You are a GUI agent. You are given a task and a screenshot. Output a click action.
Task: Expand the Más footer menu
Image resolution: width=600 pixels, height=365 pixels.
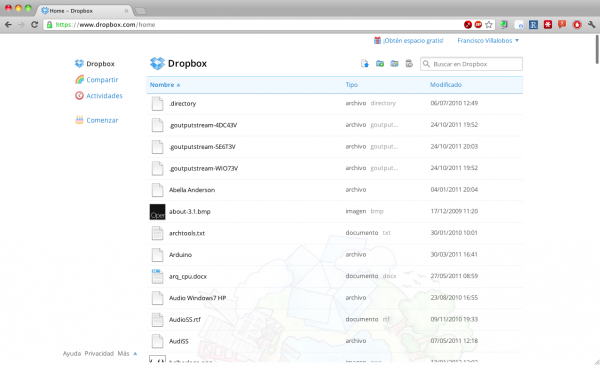point(127,353)
